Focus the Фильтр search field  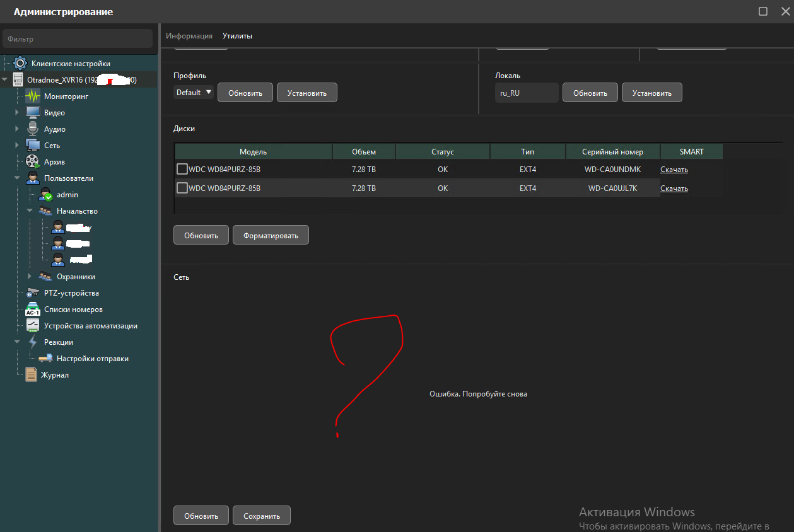78,39
